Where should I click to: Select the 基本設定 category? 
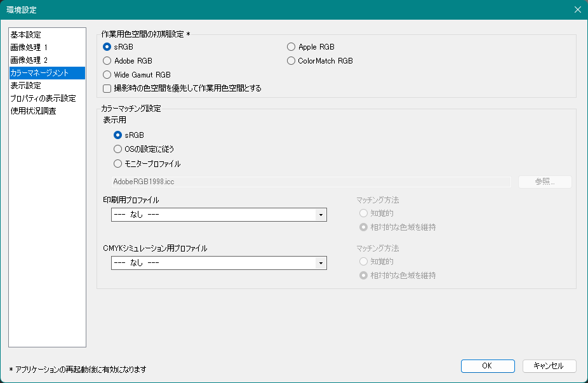pyautogui.click(x=26, y=35)
